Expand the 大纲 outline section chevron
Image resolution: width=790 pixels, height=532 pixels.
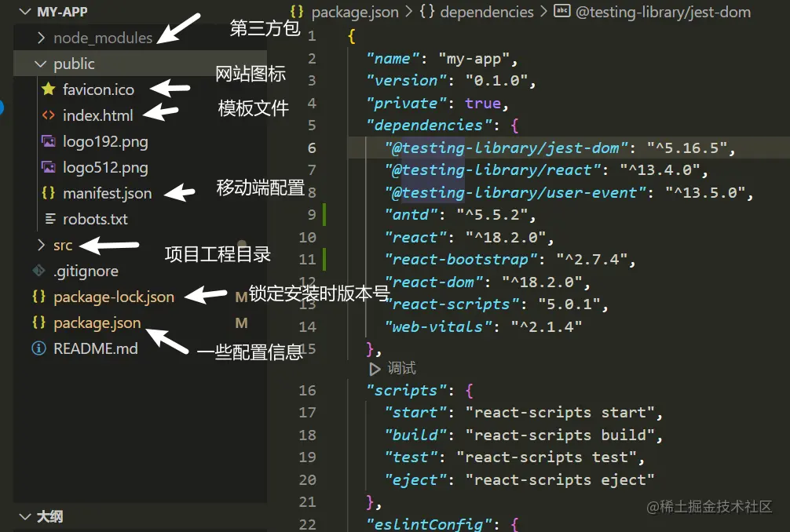coord(24,516)
